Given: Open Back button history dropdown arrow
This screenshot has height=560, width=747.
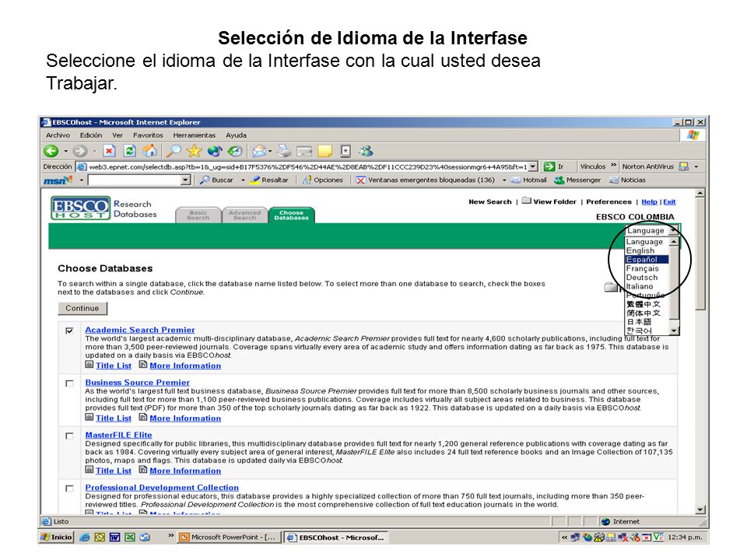Looking at the screenshot, I should [65, 152].
